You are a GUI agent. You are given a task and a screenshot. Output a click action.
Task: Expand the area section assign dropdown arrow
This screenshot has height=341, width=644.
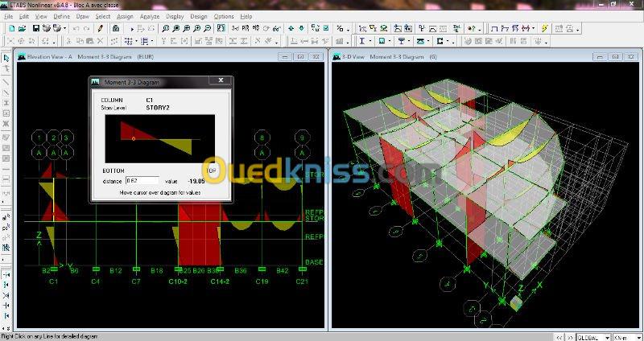click(x=390, y=42)
